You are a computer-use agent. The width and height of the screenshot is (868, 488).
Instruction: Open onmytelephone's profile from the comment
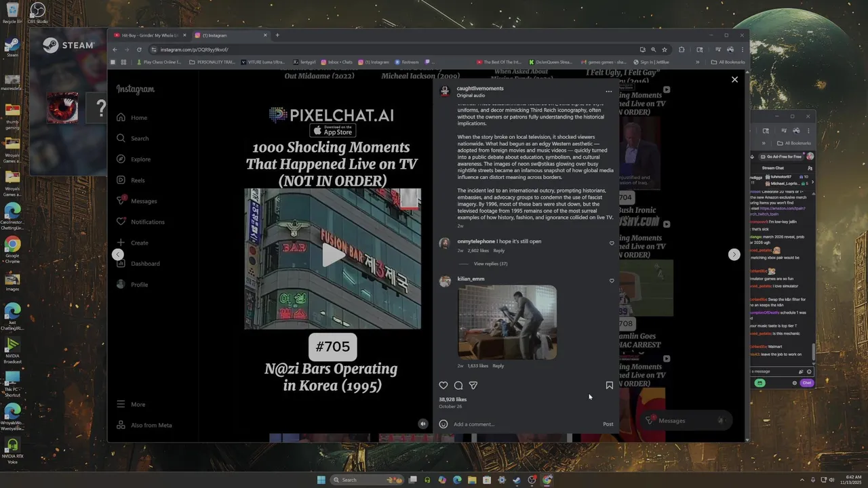point(476,241)
